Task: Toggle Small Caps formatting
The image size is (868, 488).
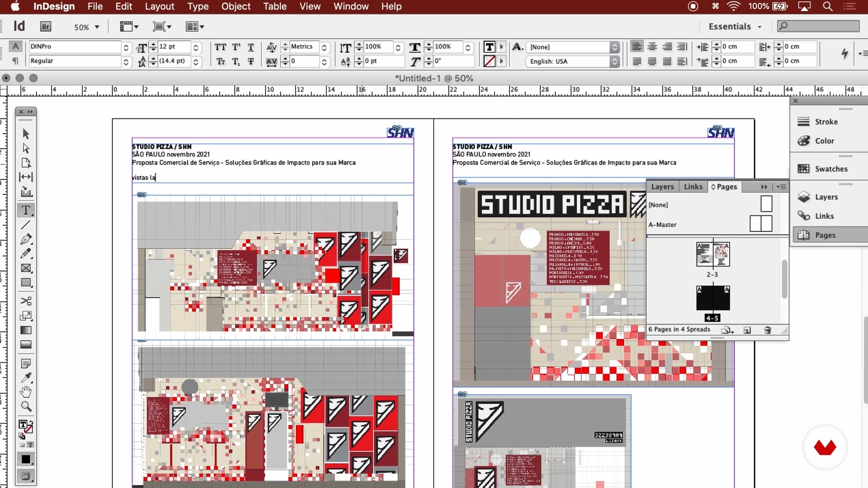Action: coord(221,61)
